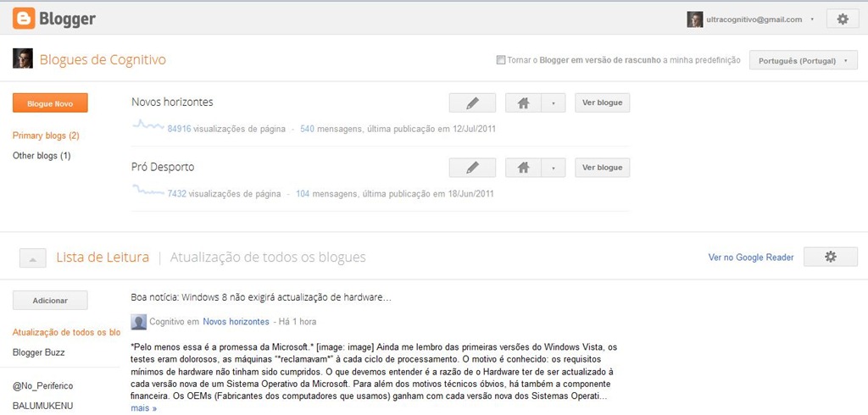Click the Blogger logo icon
The height and width of the screenshot is (415, 868).
24,19
